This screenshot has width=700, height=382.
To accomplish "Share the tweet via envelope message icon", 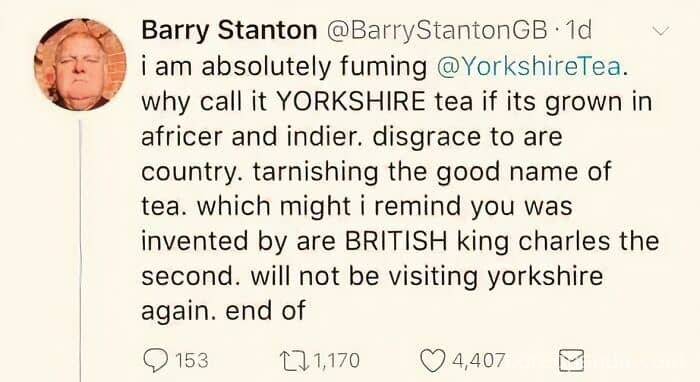I will tap(571, 360).
